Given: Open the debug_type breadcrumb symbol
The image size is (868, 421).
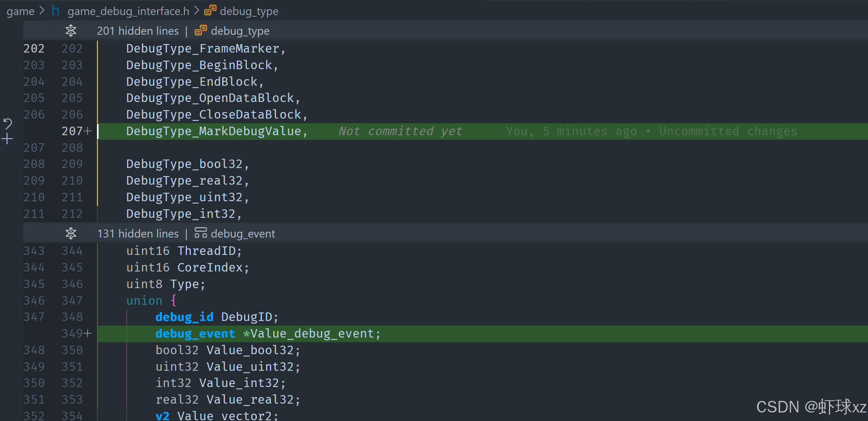Looking at the screenshot, I should [249, 11].
